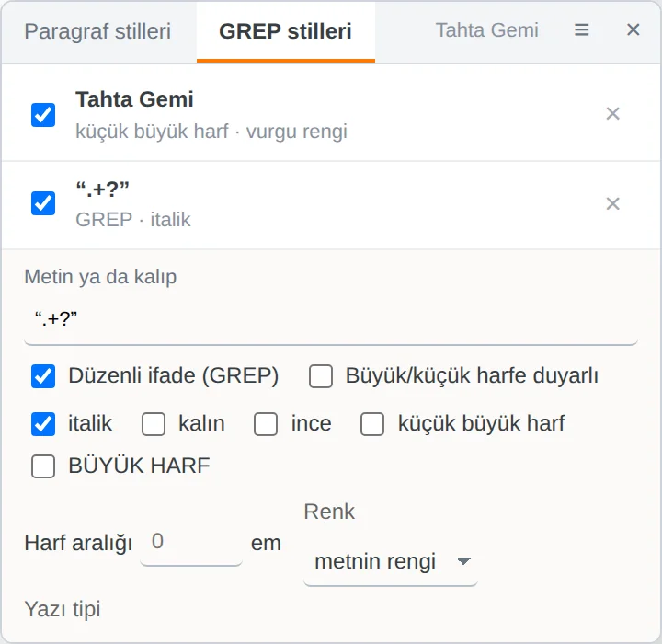Click 'küçük büyük harf · vurgu rengi' description
Viewport: 662px width, 644px height.
point(211,132)
